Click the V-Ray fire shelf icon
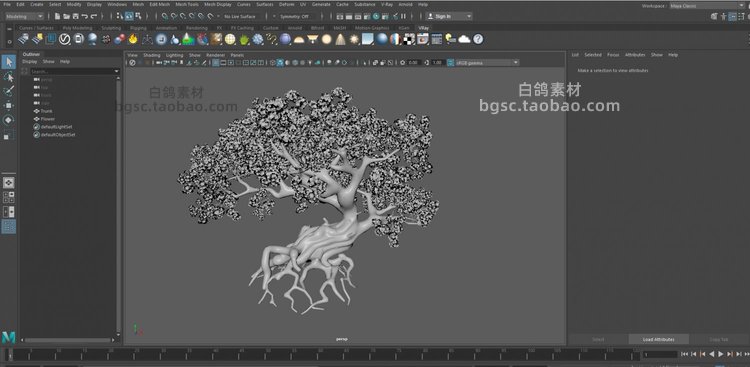The width and height of the screenshot is (750, 367). (x=133, y=39)
